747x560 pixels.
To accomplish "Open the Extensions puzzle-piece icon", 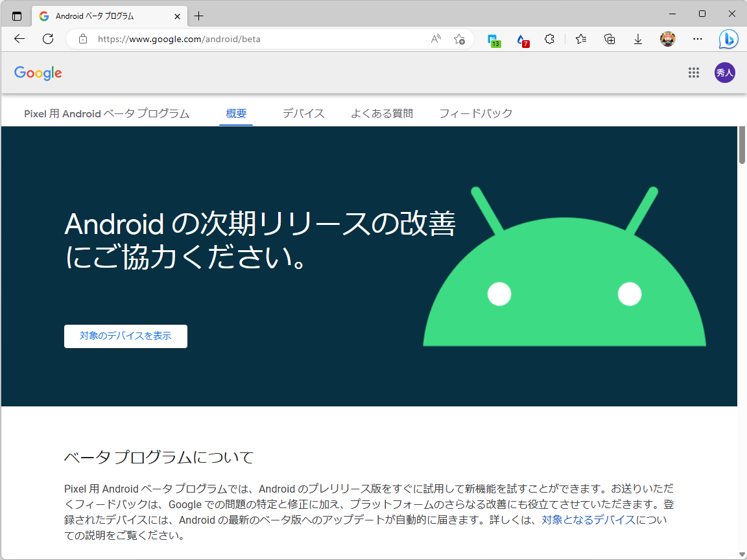I will click(x=549, y=39).
